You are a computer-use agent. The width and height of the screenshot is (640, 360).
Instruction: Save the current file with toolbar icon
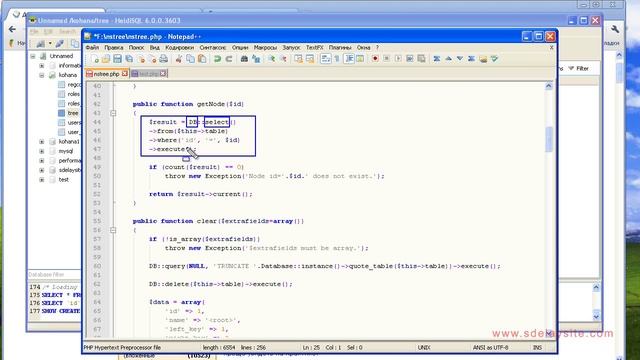coord(118,59)
